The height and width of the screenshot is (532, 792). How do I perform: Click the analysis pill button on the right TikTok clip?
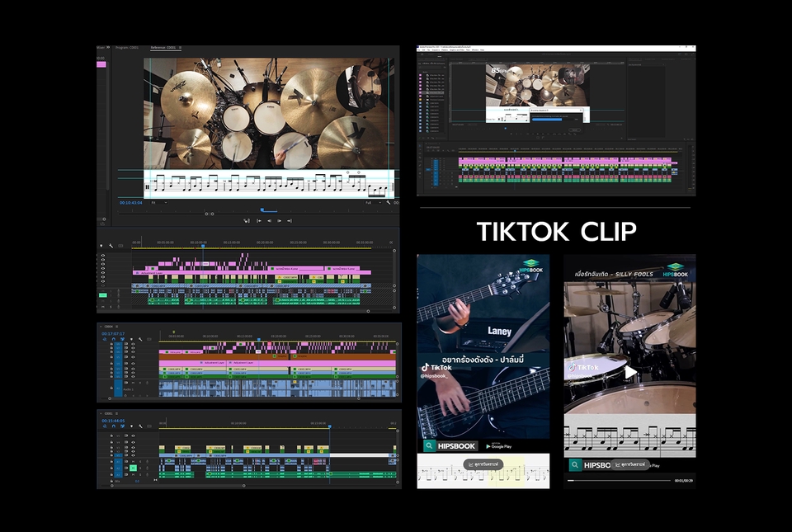(629, 464)
